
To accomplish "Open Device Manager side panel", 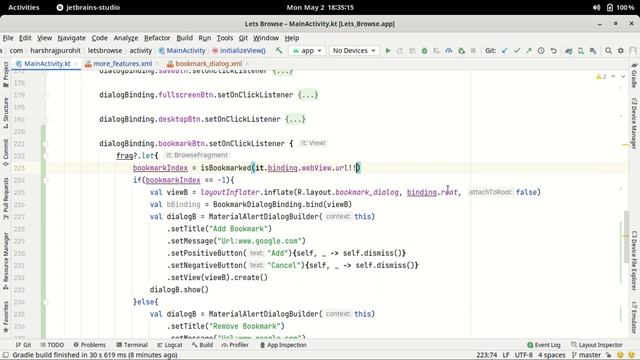I will click(x=634, y=123).
